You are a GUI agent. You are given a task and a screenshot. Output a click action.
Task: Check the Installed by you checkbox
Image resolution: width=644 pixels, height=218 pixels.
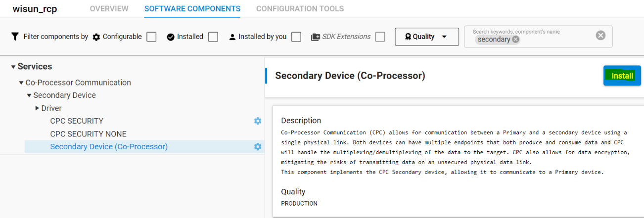296,37
